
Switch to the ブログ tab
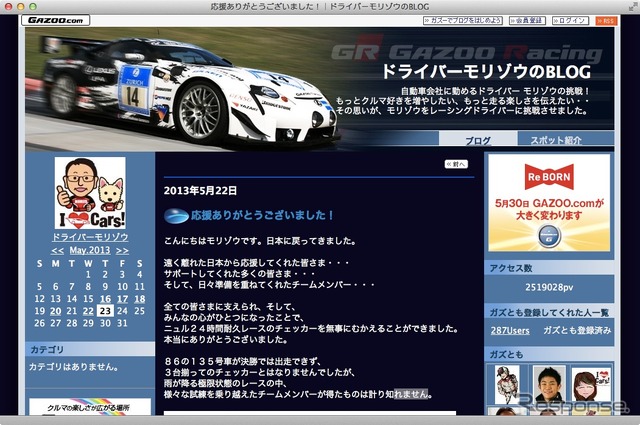[478, 140]
